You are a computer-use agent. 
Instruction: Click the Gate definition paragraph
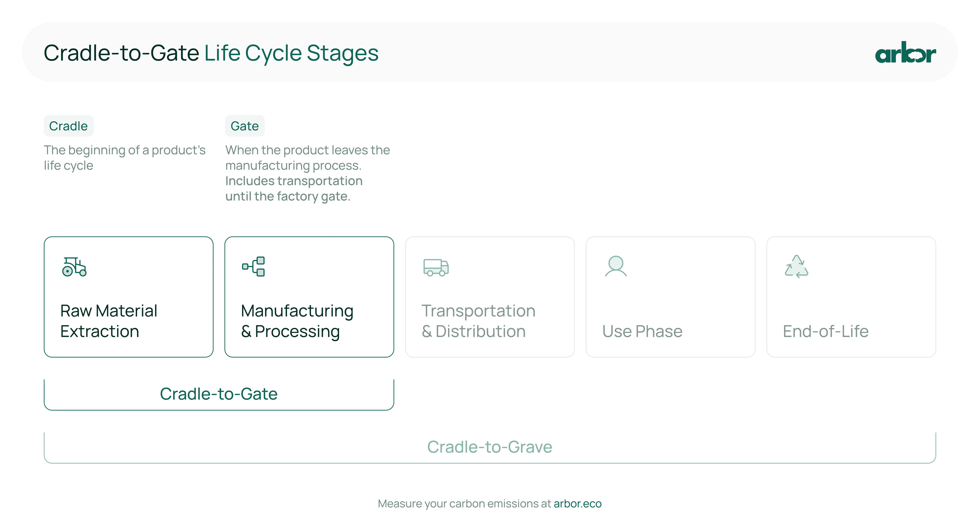click(x=307, y=173)
